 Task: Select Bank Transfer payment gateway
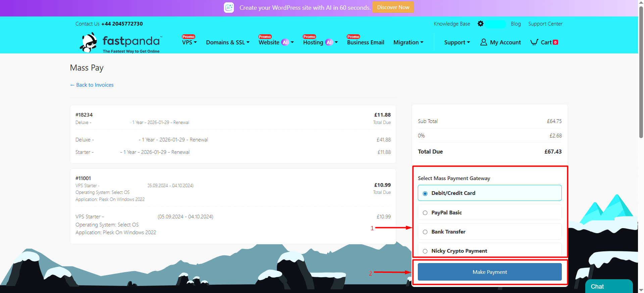click(425, 232)
